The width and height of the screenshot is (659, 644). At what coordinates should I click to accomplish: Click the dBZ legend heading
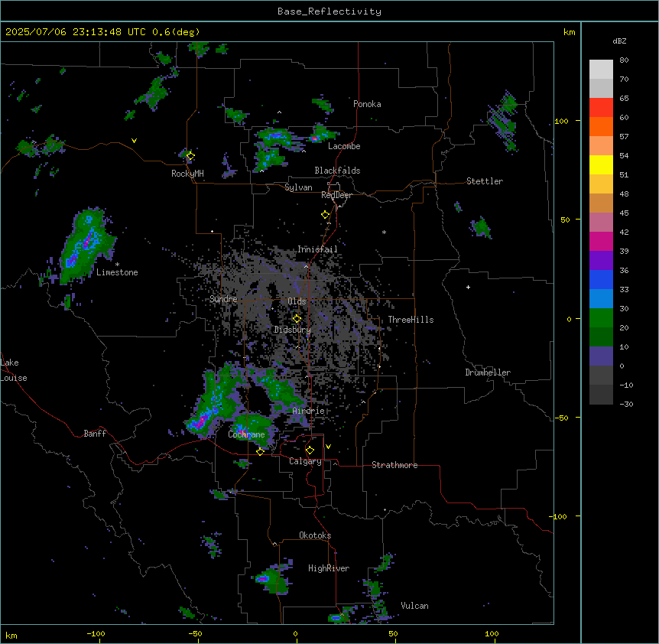tap(619, 41)
